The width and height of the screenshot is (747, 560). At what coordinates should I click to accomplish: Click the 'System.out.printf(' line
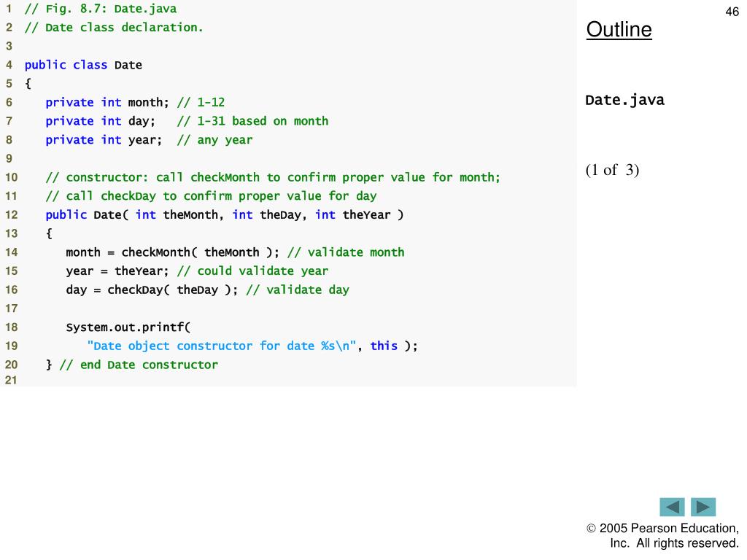tap(128, 327)
